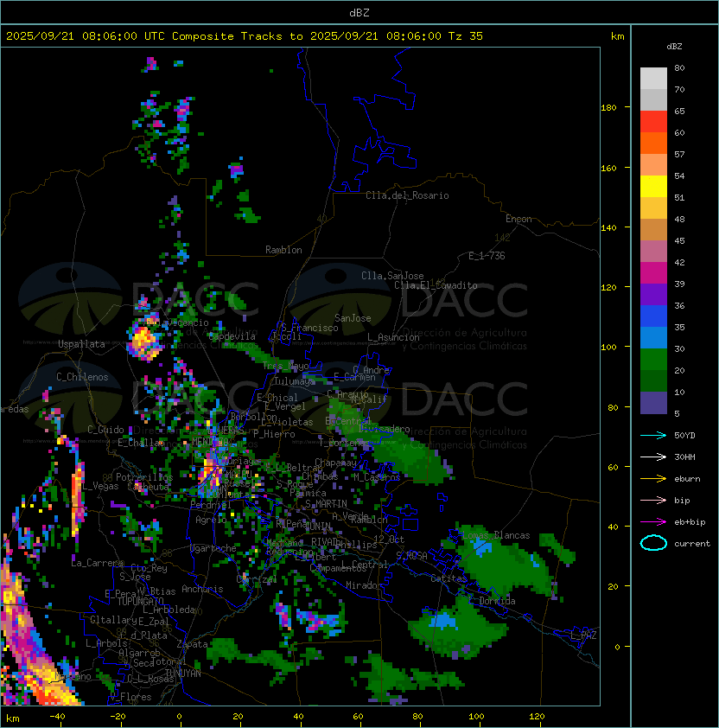Click the 'Uspallata' map label

pos(81,344)
